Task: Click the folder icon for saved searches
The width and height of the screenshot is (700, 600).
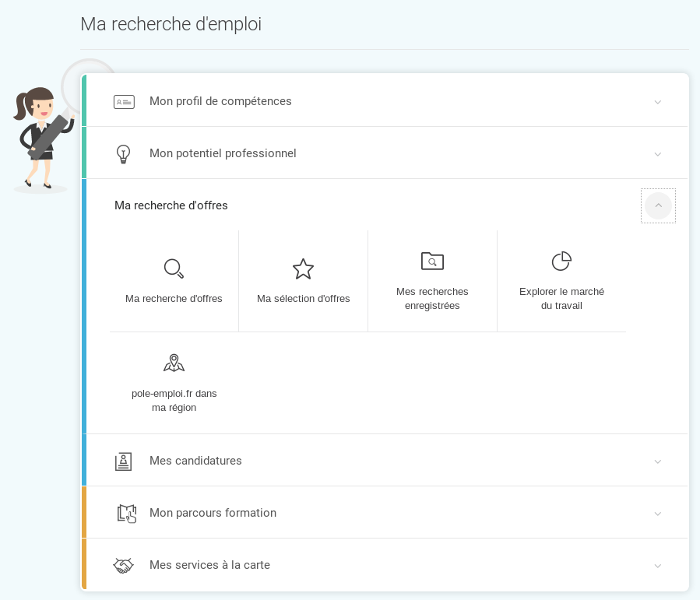Action: (432, 261)
